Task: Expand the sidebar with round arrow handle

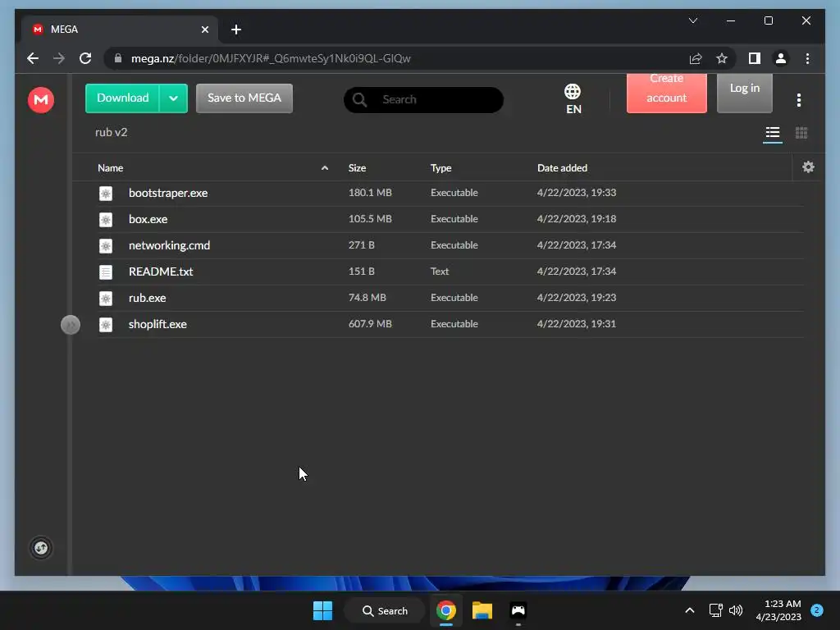Action: (71, 325)
